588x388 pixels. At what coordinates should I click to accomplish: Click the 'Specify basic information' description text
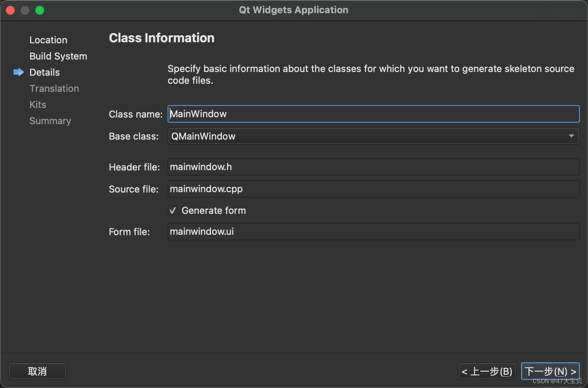point(371,75)
